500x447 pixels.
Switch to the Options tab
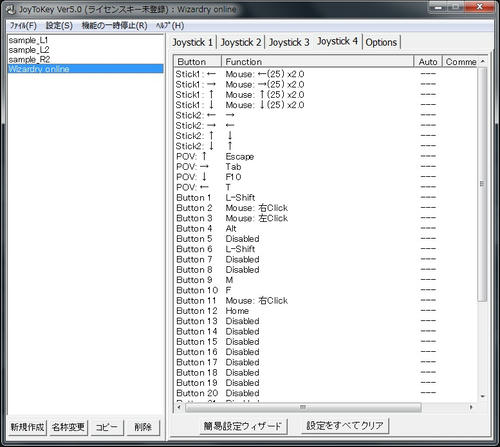(x=381, y=42)
